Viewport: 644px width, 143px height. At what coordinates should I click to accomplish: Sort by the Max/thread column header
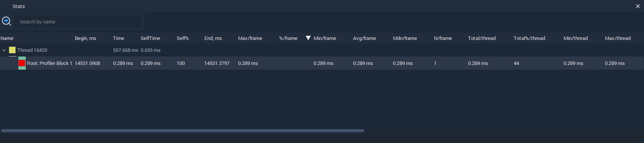coord(623,38)
